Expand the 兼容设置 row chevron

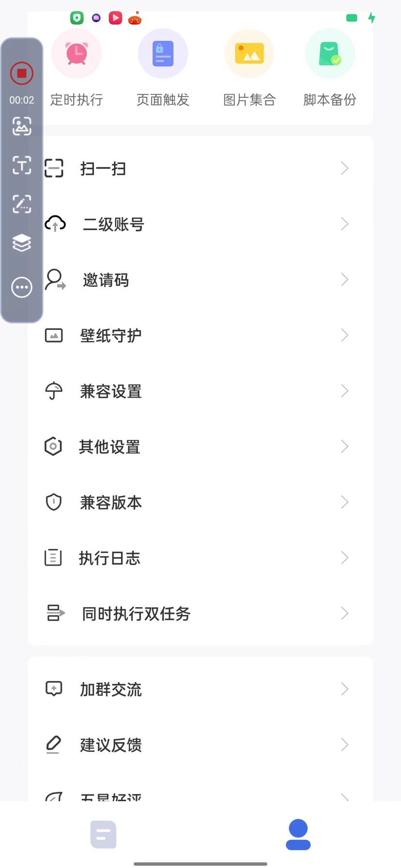pos(344,391)
